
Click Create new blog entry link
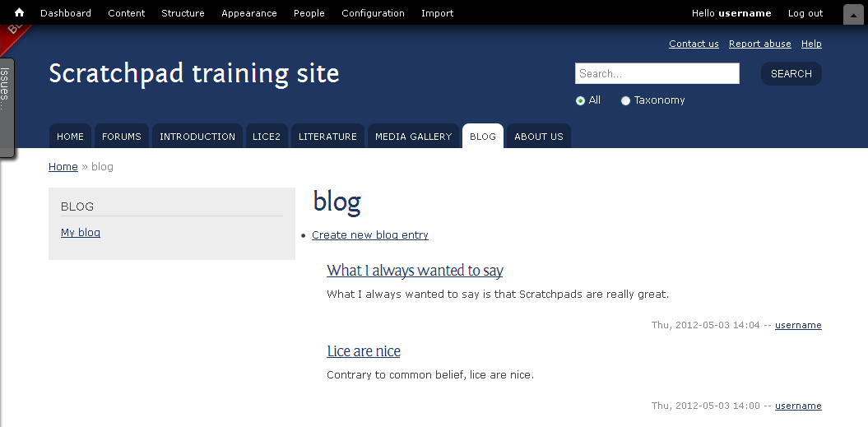click(x=370, y=234)
